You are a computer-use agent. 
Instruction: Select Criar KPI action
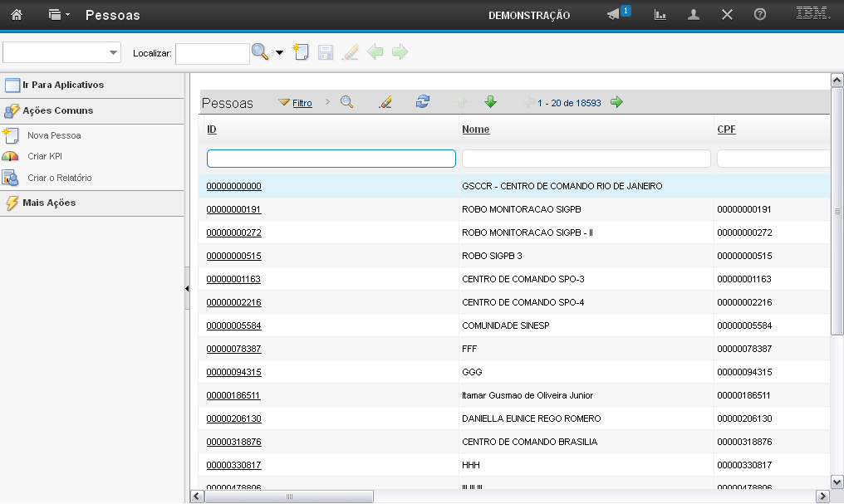(45, 156)
